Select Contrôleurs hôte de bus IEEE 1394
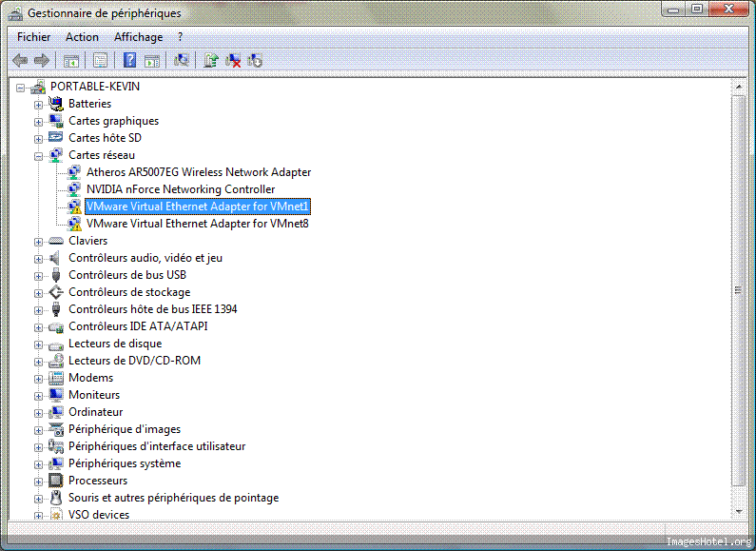Screen dimensions: 756x551 [153, 308]
